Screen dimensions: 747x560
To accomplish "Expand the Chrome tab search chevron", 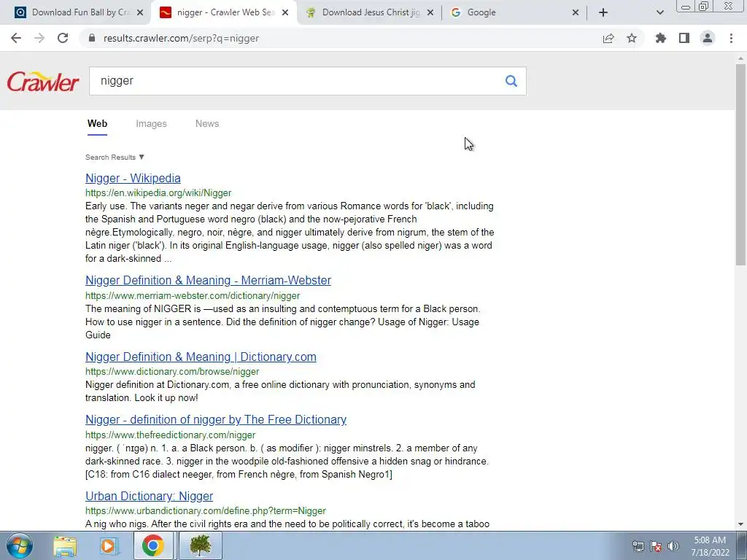I will (x=659, y=12).
